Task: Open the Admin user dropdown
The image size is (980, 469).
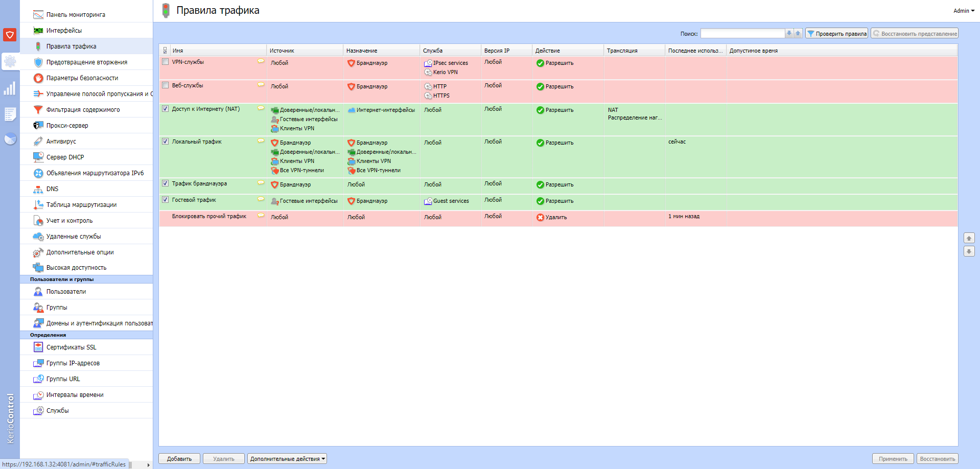Action: click(964, 11)
